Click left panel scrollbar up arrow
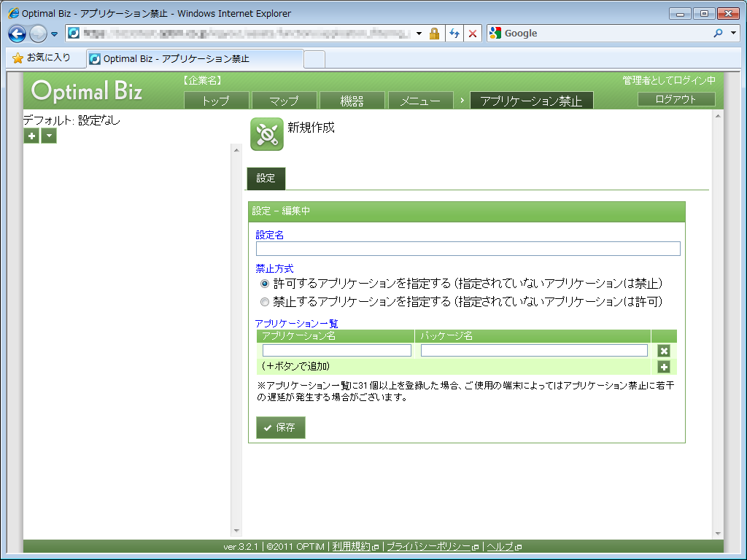 236,150
